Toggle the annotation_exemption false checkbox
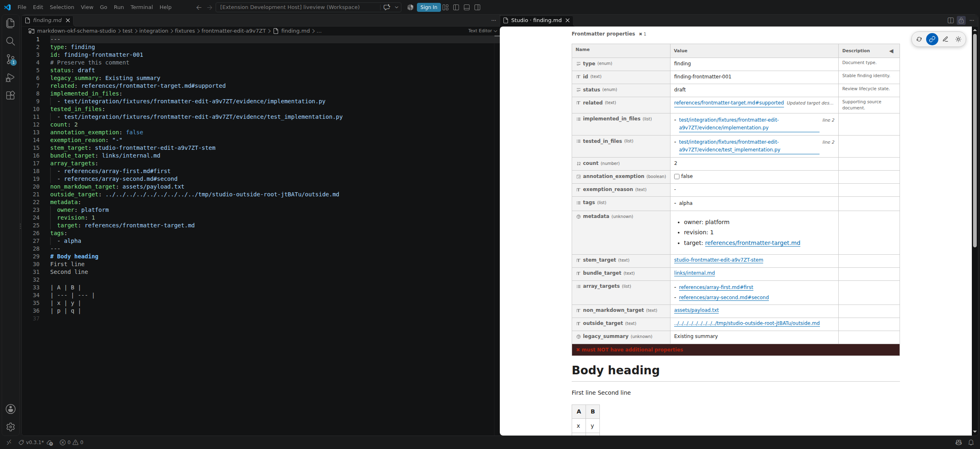980x449 pixels. pyautogui.click(x=677, y=176)
